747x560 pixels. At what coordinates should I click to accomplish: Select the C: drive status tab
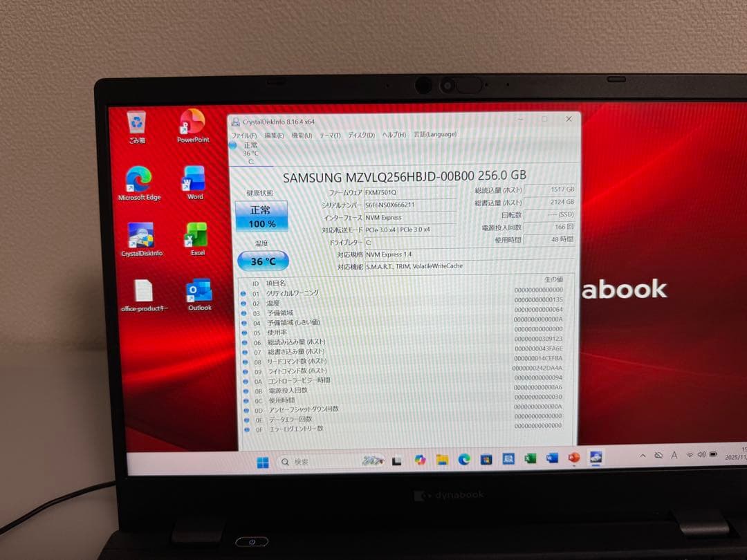click(250, 153)
